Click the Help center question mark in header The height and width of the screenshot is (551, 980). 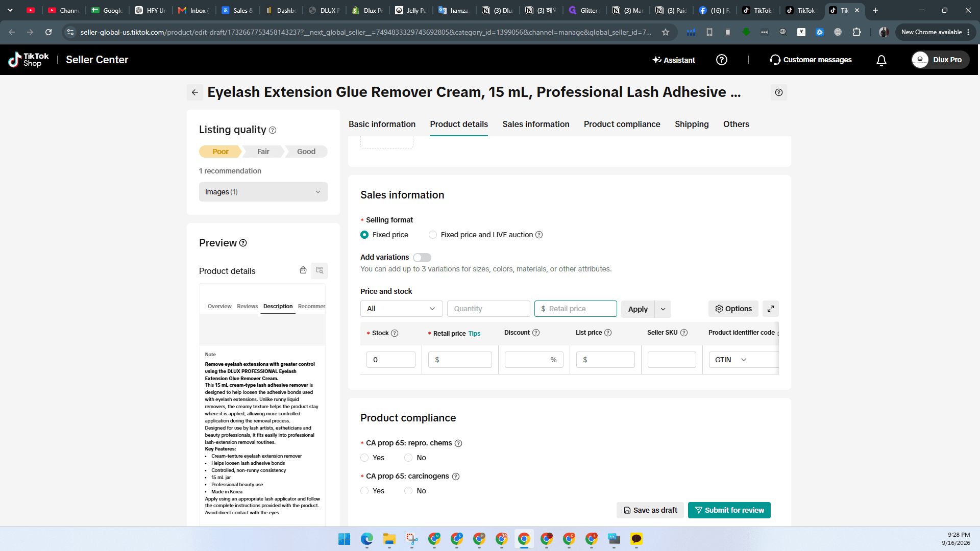pos(721,60)
